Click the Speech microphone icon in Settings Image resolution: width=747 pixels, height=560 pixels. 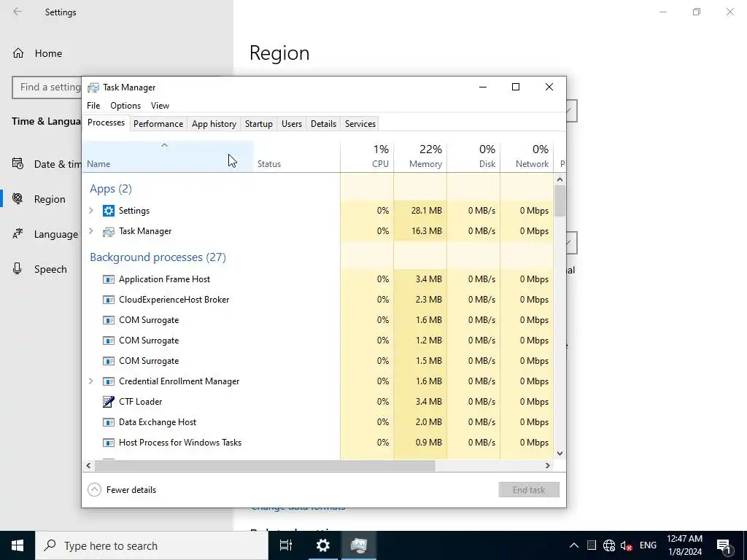click(18, 269)
